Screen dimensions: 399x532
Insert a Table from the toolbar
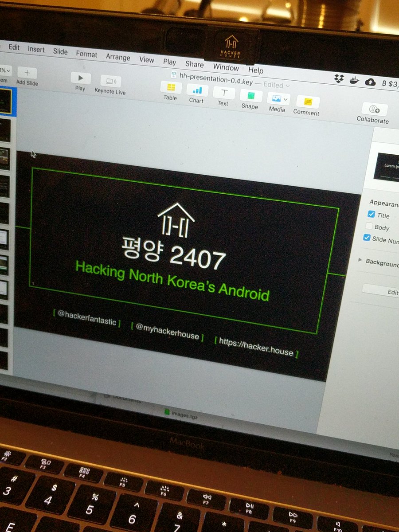tap(171, 87)
